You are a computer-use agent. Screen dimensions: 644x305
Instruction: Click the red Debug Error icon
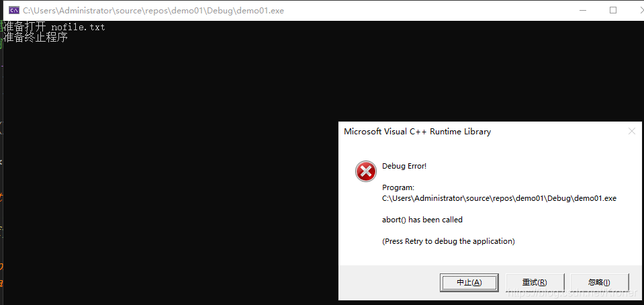click(365, 171)
